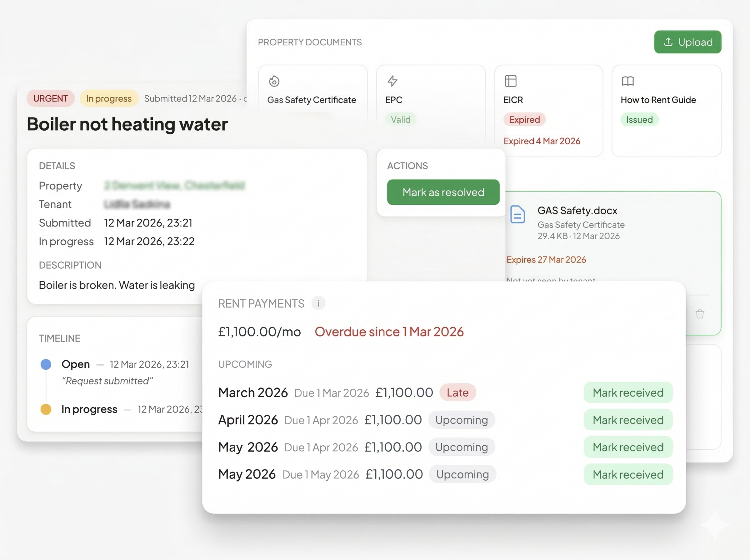This screenshot has height=560, width=750.
Task: Click the meter icon on the EICR card
Action: pos(510,81)
